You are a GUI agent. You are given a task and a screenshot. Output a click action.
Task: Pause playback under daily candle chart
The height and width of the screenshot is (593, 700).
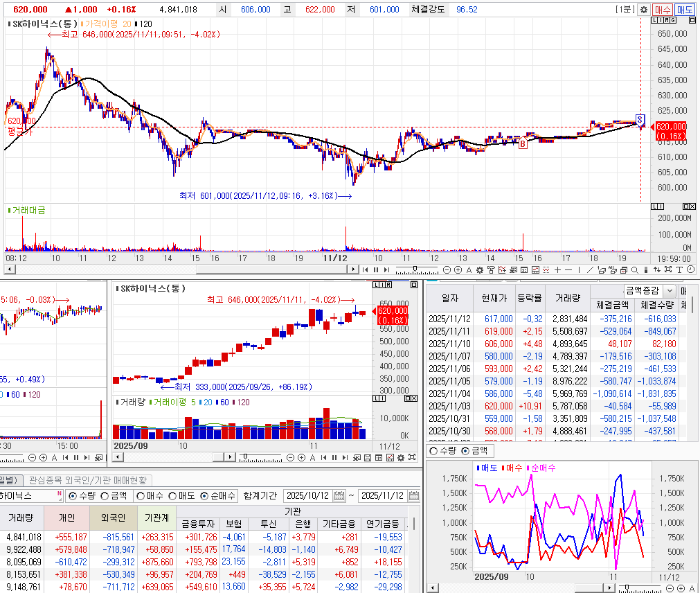tap(334, 457)
